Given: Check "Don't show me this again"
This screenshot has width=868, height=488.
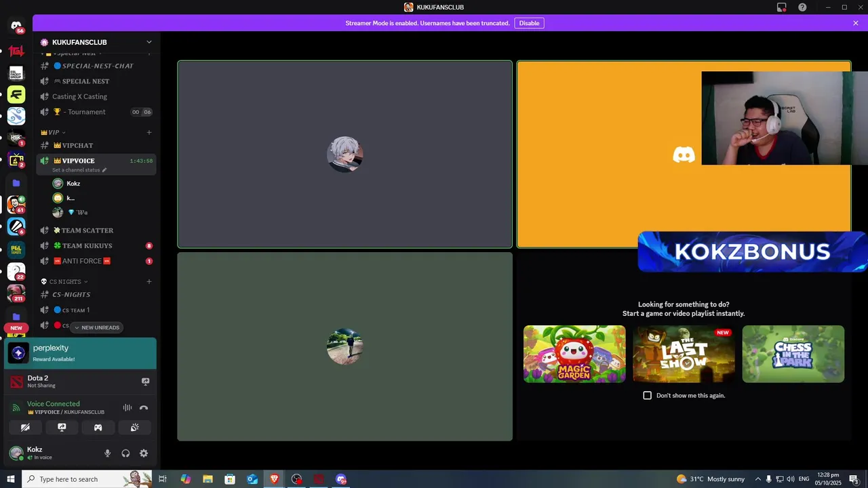Looking at the screenshot, I should pyautogui.click(x=647, y=395).
